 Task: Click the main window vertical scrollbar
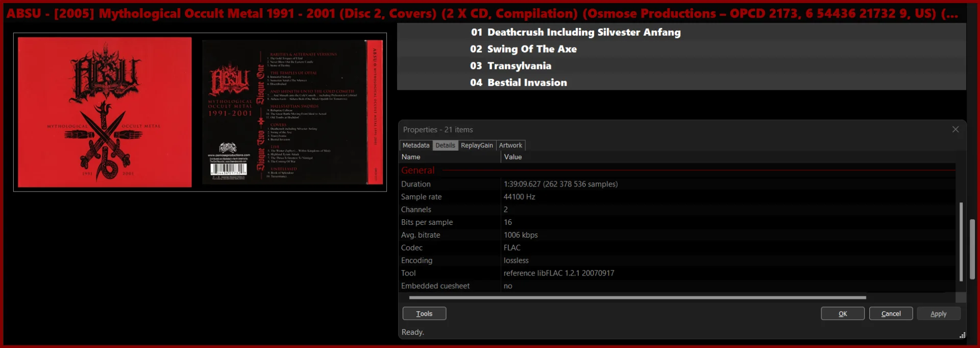point(972,249)
